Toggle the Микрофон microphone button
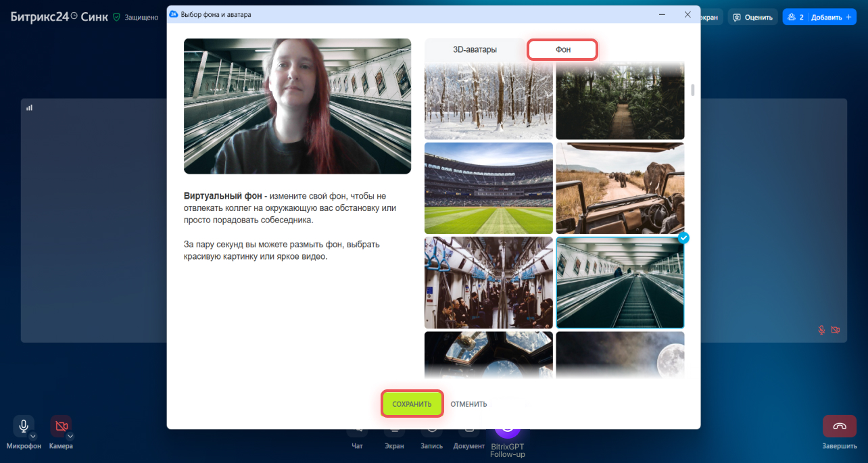868x463 pixels. (23, 426)
